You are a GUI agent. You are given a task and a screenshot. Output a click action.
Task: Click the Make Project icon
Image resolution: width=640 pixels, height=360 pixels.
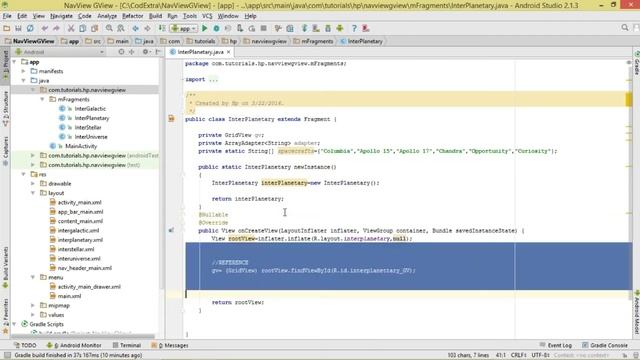point(162,28)
